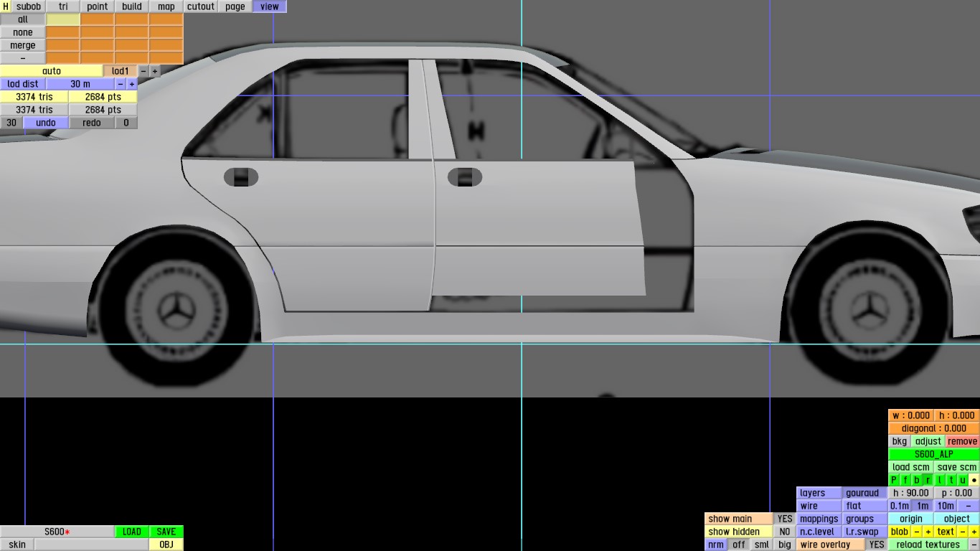Select the 1m grid size

pos(923,506)
